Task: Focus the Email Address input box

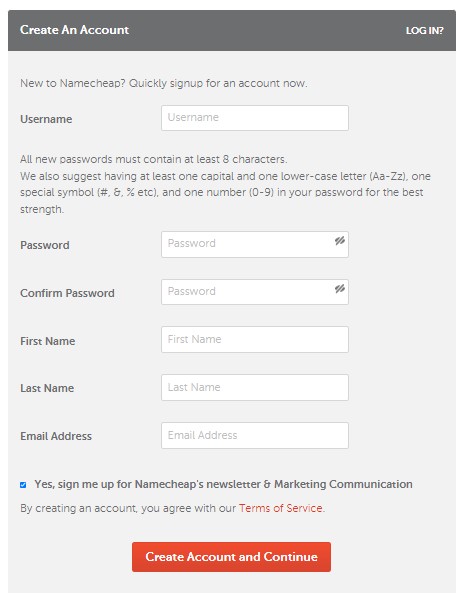Action: pyautogui.click(x=255, y=436)
